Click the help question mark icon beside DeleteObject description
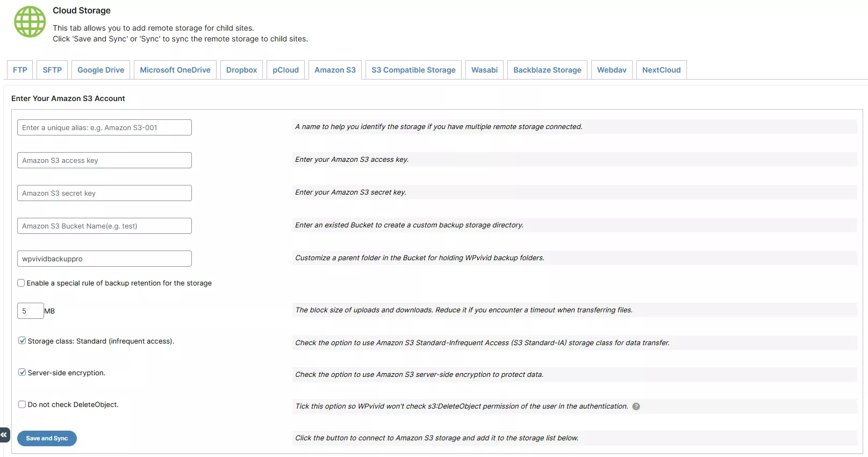This screenshot has height=457, width=868. [x=636, y=406]
